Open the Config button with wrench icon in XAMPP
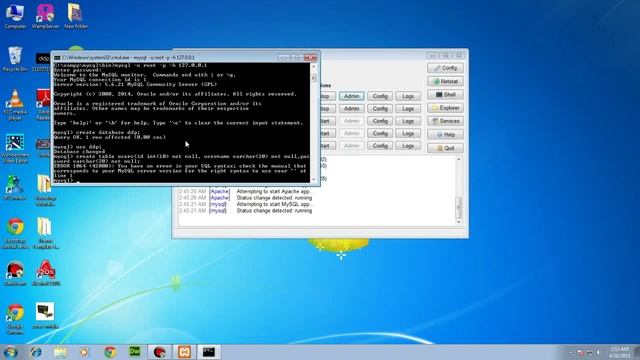640x360 pixels. coord(445,68)
